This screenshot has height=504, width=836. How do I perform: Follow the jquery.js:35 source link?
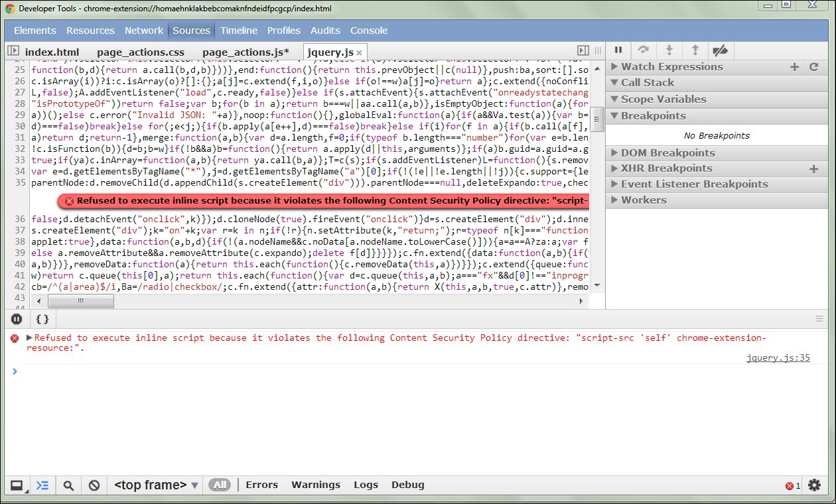click(778, 358)
